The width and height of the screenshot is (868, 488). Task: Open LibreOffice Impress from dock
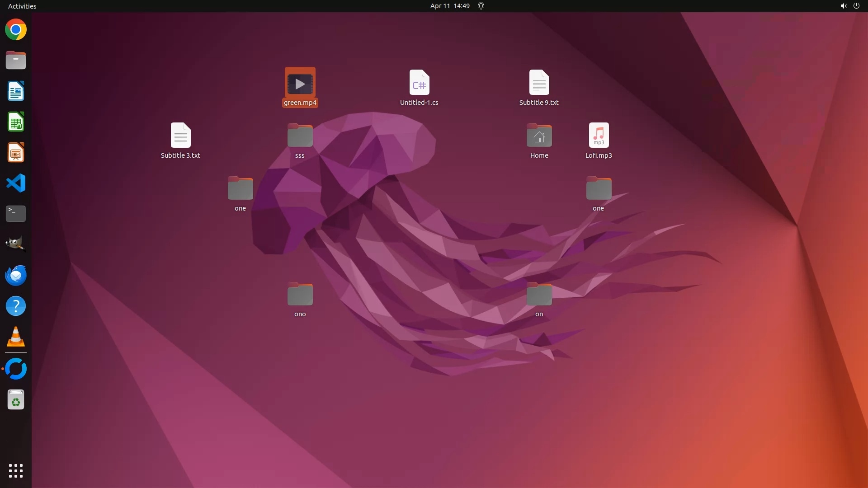coord(16,153)
